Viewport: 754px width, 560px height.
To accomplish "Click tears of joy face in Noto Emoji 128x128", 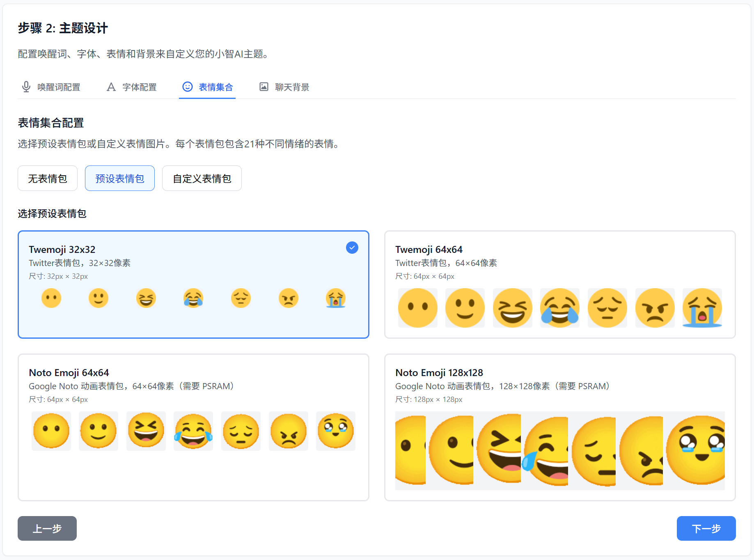I will click(x=545, y=450).
